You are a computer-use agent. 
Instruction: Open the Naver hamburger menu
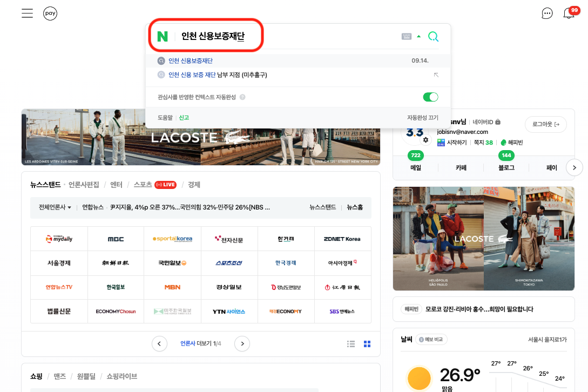coord(27,13)
